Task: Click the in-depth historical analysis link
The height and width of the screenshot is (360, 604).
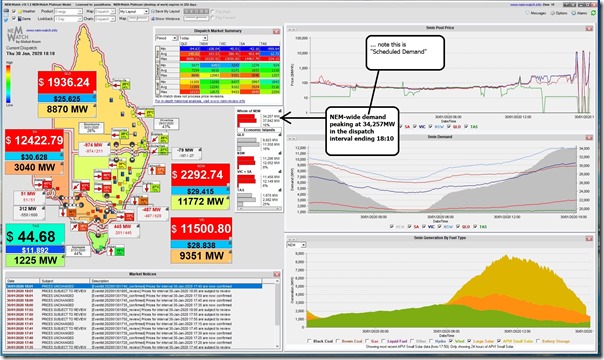Action: [200, 101]
